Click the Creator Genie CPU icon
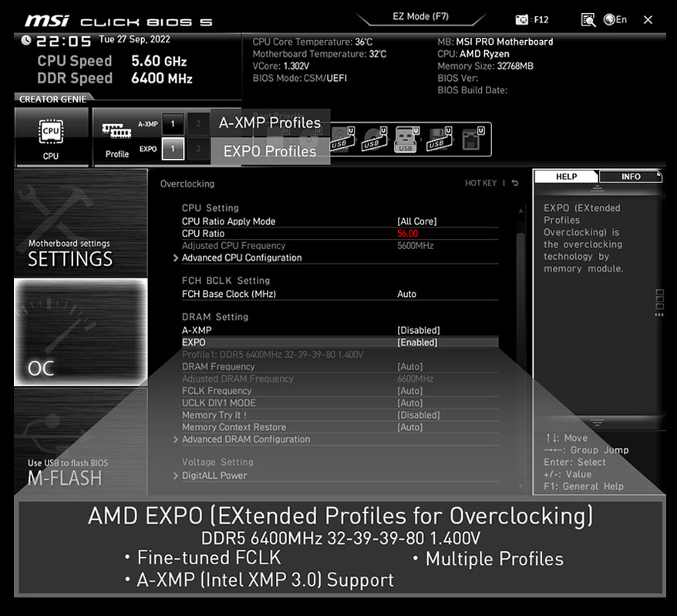Screen dimensions: 677x616 pyautogui.click(x=51, y=137)
